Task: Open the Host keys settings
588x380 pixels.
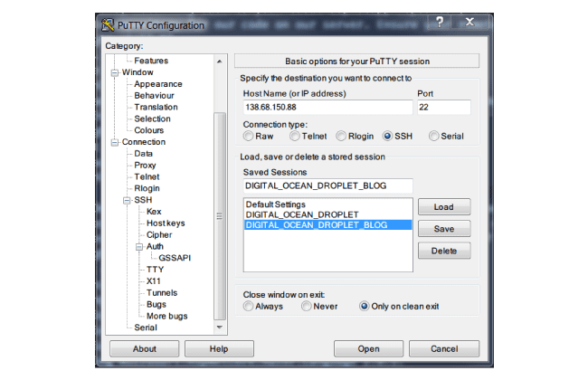Action: (166, 223)
